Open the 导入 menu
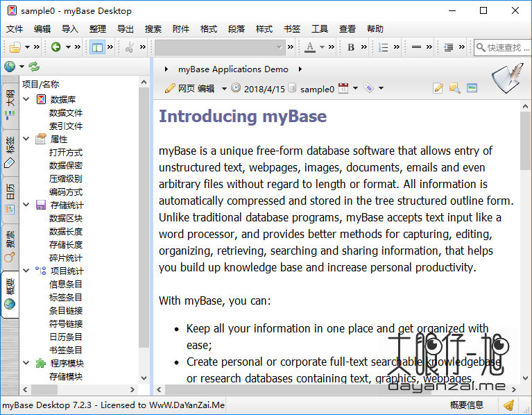Screen dimensions: 532x415 (x=70, y=29)
